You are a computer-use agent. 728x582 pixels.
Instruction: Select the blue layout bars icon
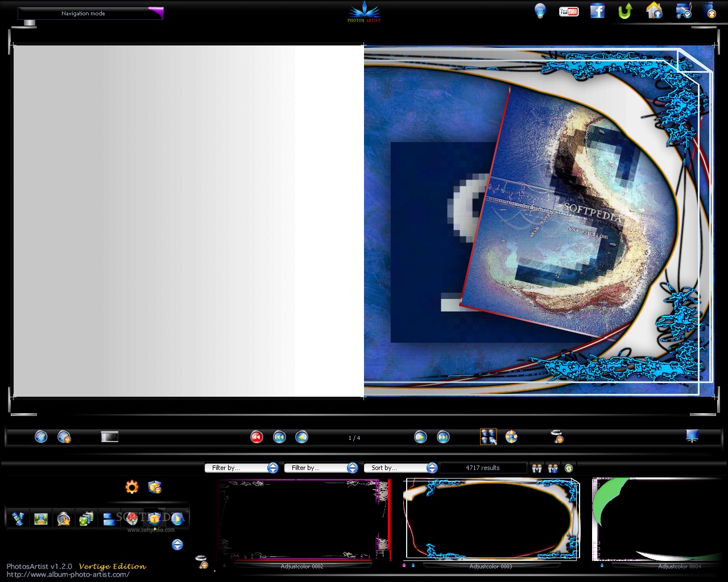pos(109,518)
